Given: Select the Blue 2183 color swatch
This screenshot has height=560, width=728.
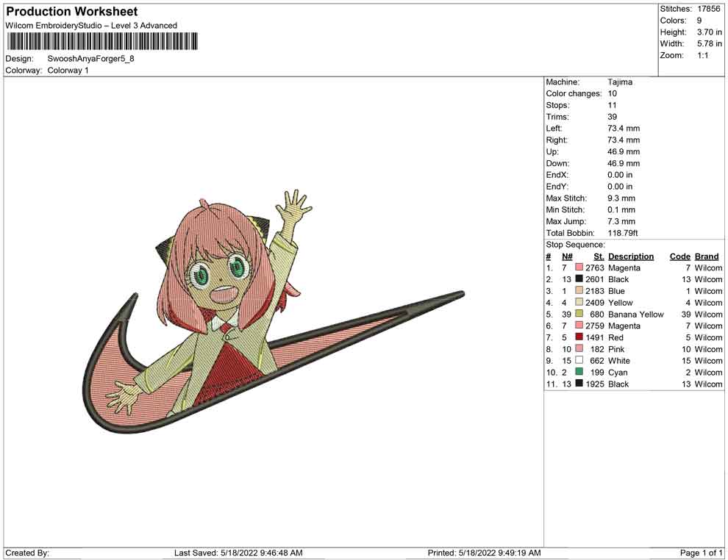Looking at the screenshot, I should tap(579, 290).
